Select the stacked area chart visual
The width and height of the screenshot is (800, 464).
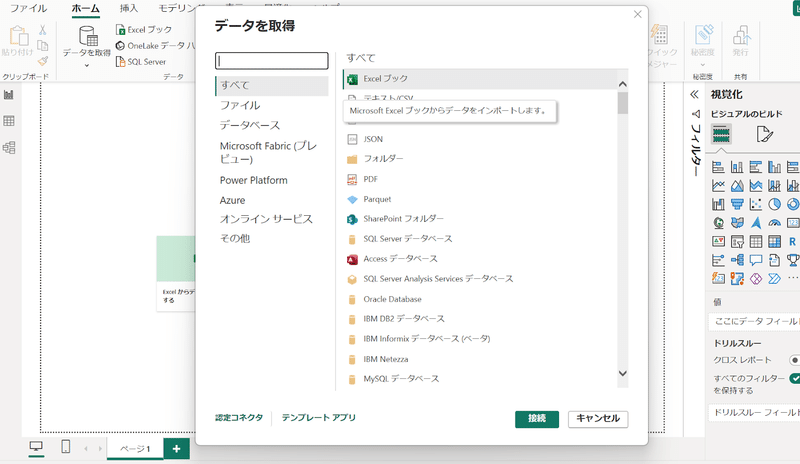tap(756, 186)
